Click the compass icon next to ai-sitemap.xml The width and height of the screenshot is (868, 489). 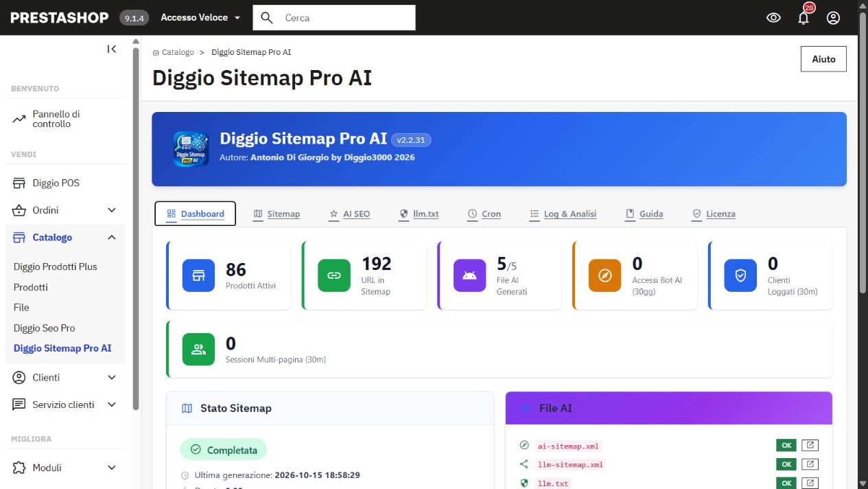pos(525,446)
